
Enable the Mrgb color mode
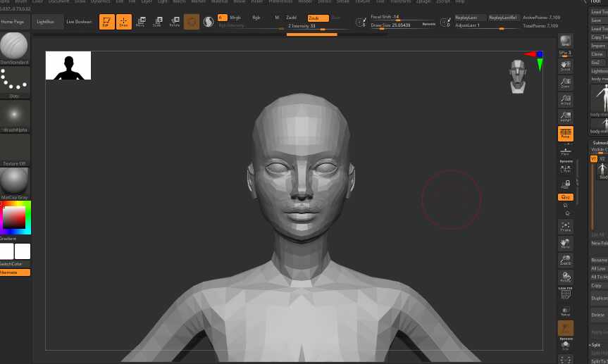[235, 18]
